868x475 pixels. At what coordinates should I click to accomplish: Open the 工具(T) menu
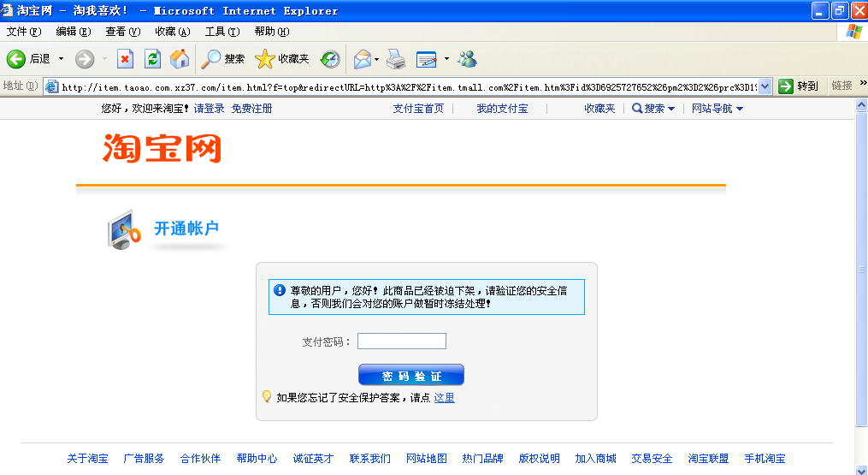[x=222, y=32]
